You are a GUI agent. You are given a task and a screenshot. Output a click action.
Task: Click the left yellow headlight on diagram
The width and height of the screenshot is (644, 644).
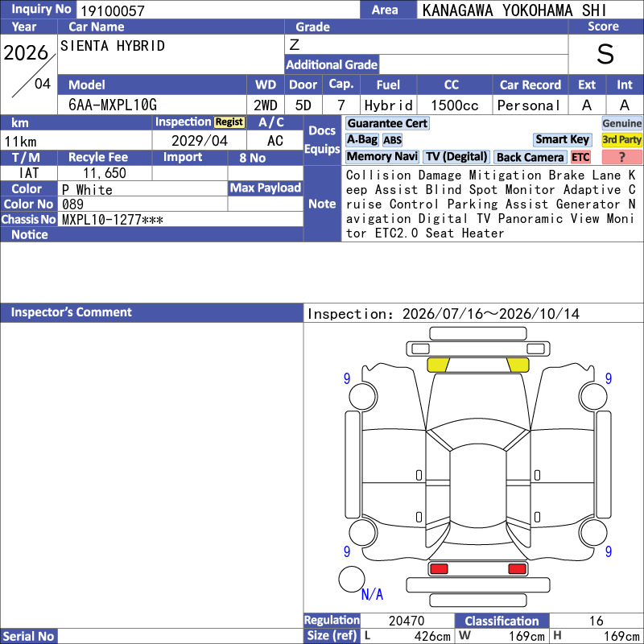tap(438, 365)
